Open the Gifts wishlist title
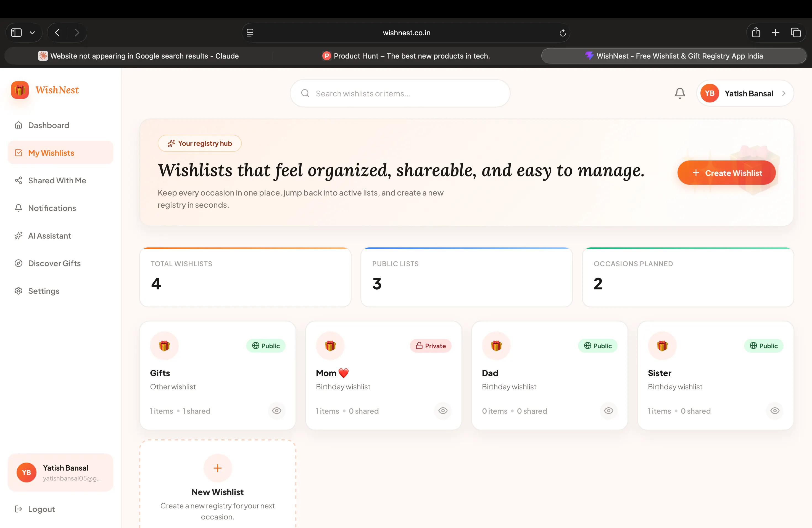The height and width of the screenshot is (528, 812). [x=160, y=373]
